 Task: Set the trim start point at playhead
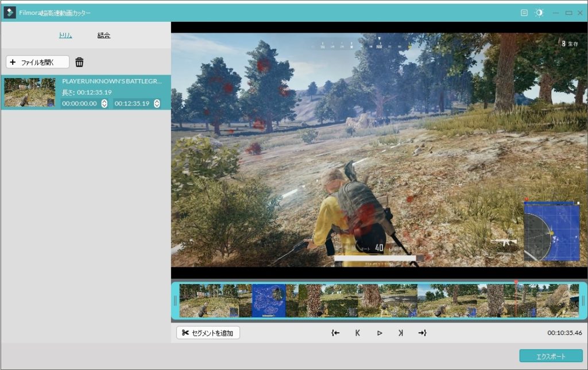[x=335, y=333]
